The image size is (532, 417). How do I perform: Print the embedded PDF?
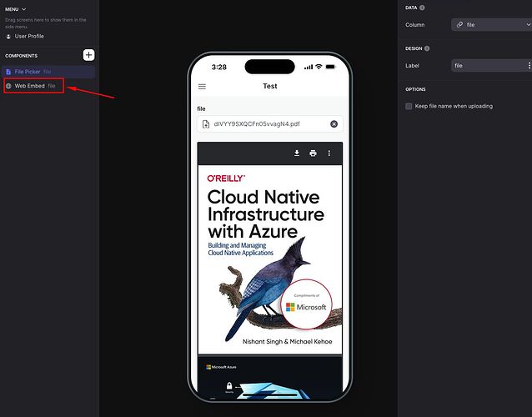313,153
